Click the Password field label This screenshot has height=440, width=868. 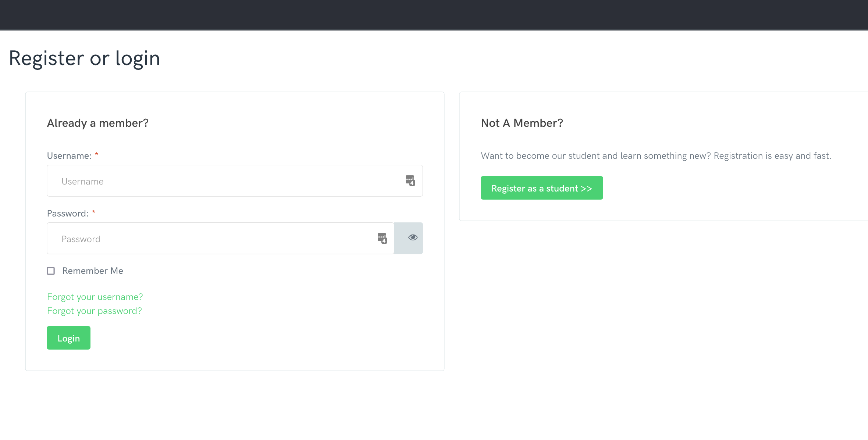68,214
